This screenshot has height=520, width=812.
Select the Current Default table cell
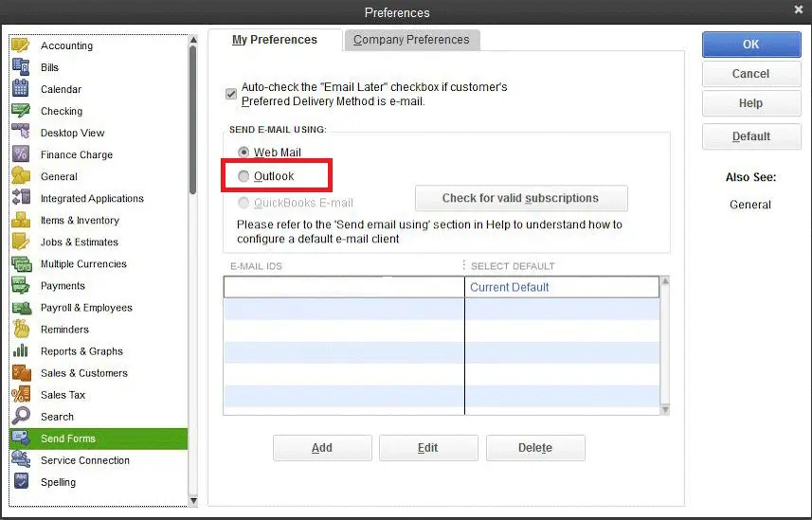(561, 287)
